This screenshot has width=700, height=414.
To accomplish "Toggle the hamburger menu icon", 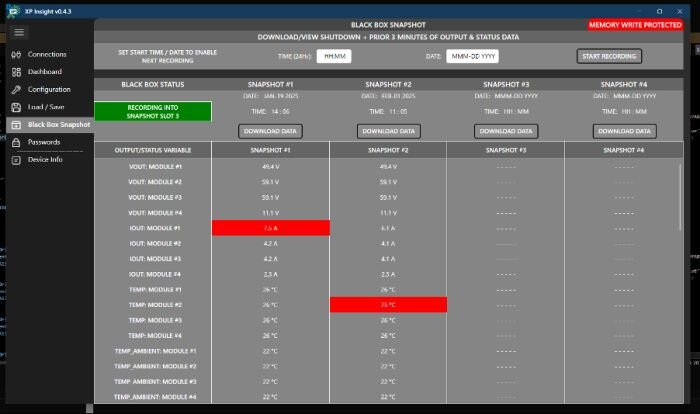I will click(x=18, y=32).
